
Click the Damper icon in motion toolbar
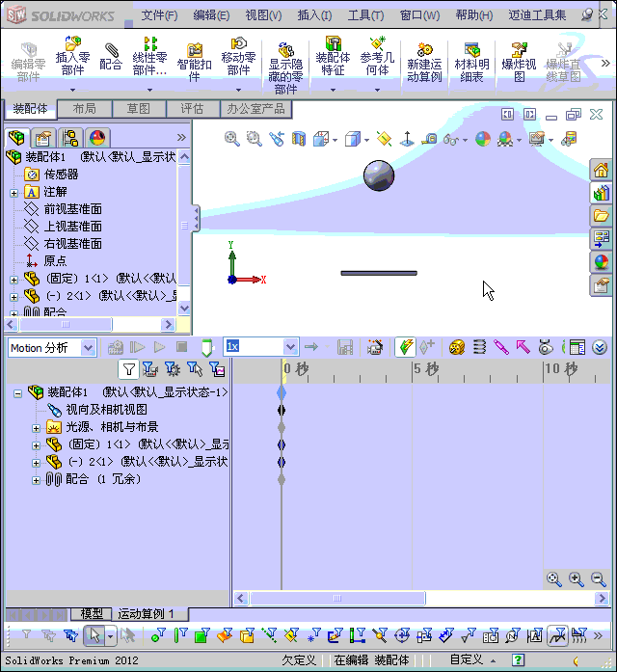[x=501, y=347]
